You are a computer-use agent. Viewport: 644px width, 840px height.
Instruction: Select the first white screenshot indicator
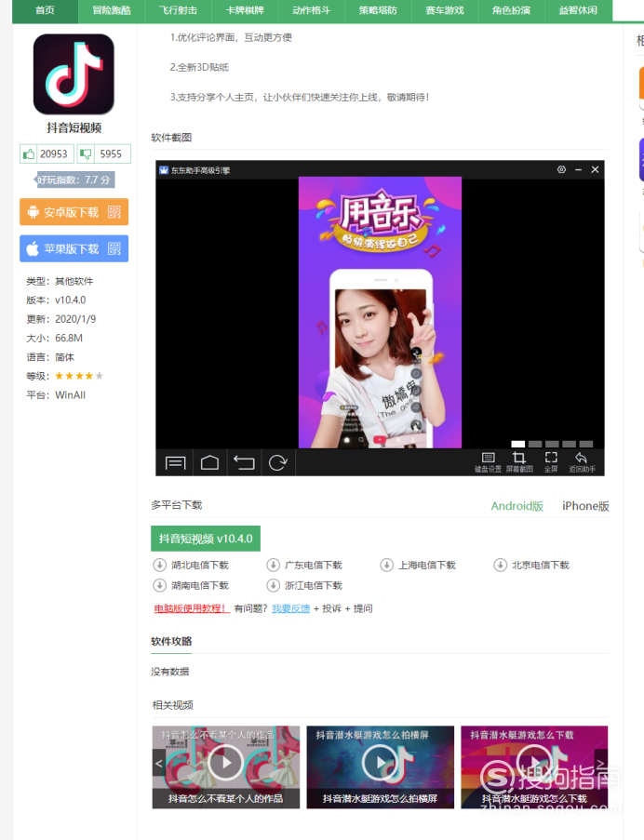tap(518, 444)
